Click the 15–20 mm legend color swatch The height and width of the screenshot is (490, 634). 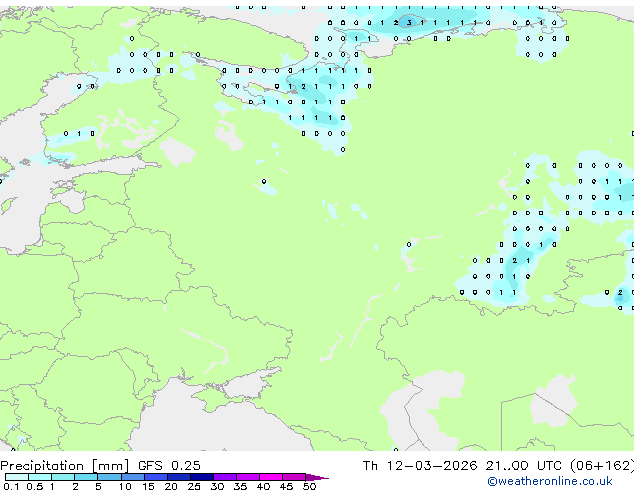[156, 477]
